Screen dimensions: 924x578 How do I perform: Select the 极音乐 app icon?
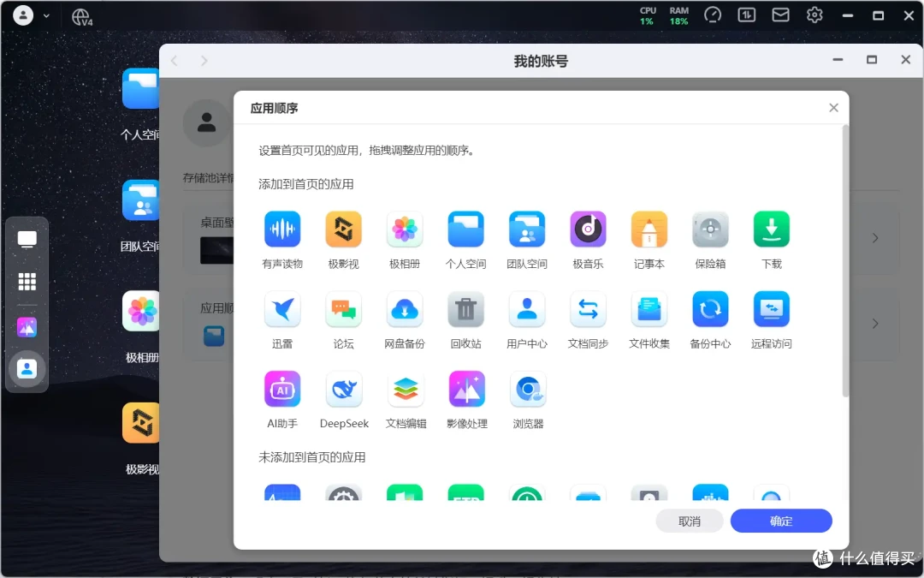point(588,229)
